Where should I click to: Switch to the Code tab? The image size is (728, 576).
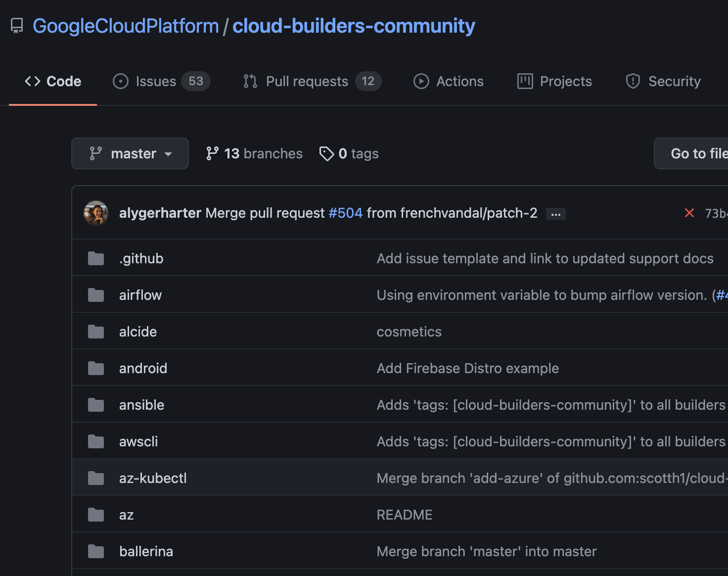pos(53,81)
